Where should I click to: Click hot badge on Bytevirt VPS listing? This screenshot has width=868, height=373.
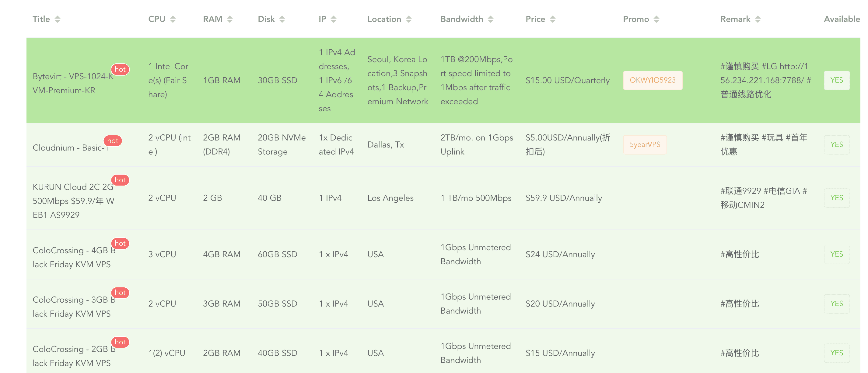pos(120,69)
